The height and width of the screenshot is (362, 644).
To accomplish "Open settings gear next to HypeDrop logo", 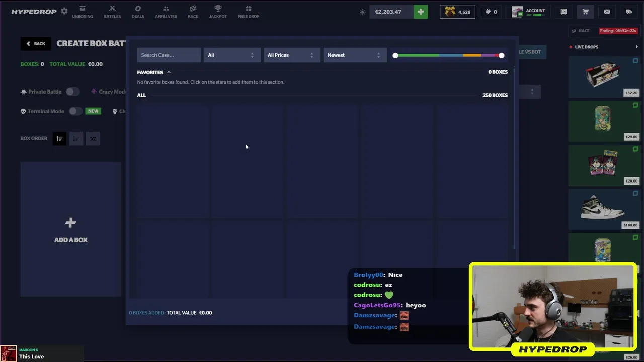I will click(64, 11).
